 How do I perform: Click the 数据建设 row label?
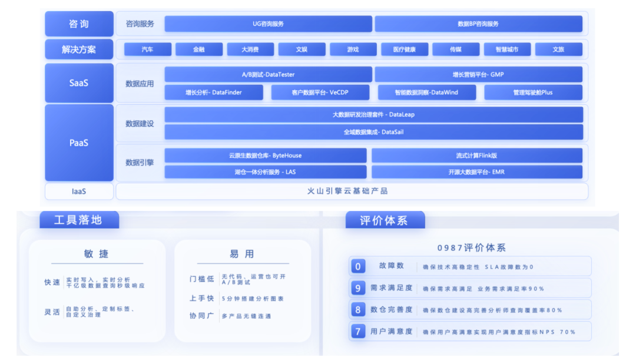(140, 124)
